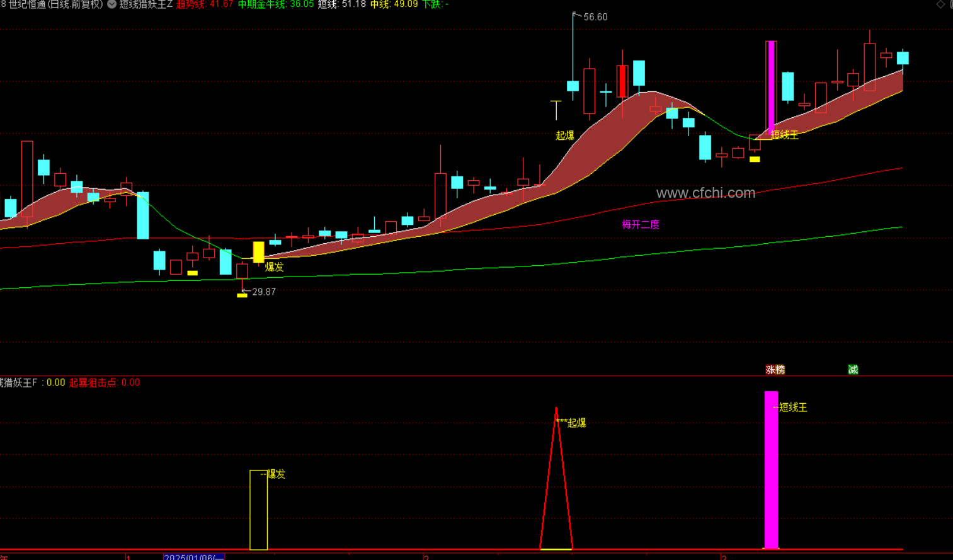Click the 2025/01/06 date label on the time axis
This screenshot has width=953, height=560.
click(194, 557)
